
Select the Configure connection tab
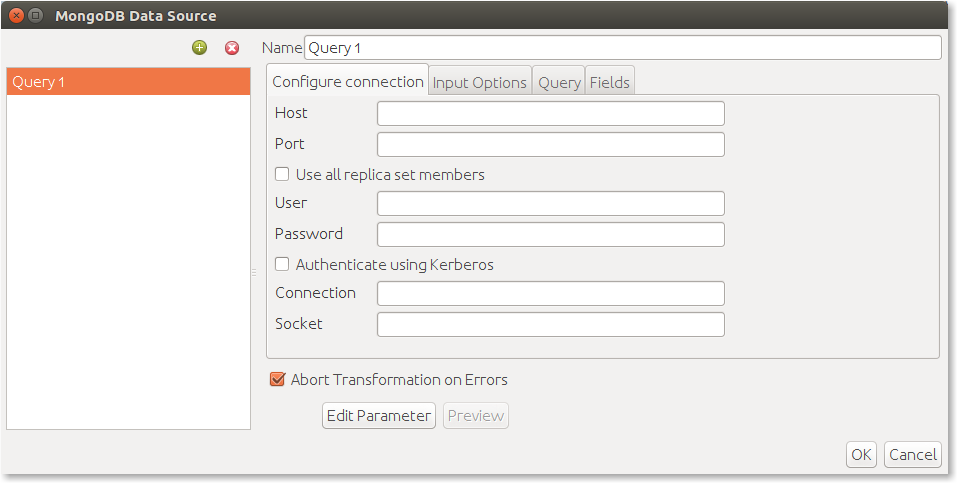[x=348, y=81]
